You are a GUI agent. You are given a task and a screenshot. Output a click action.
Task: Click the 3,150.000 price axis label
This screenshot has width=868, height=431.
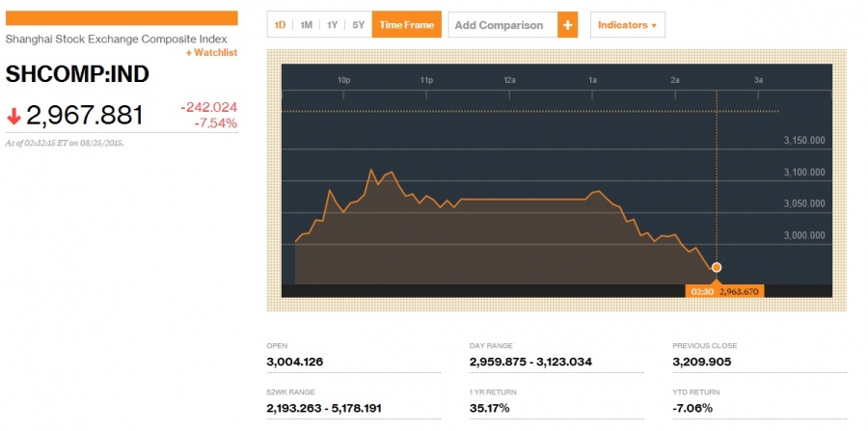[x=804, y=141]
